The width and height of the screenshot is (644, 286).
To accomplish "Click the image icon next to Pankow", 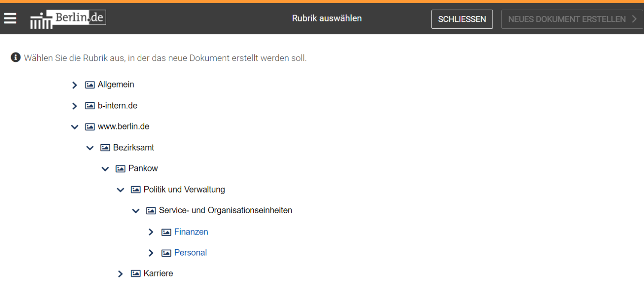I will click(x=120, y=168).
